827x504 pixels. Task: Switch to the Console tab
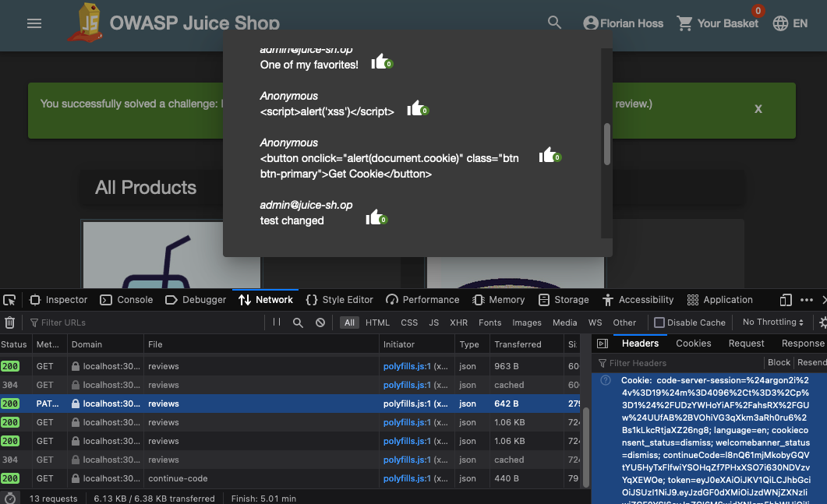click(126, 300)
